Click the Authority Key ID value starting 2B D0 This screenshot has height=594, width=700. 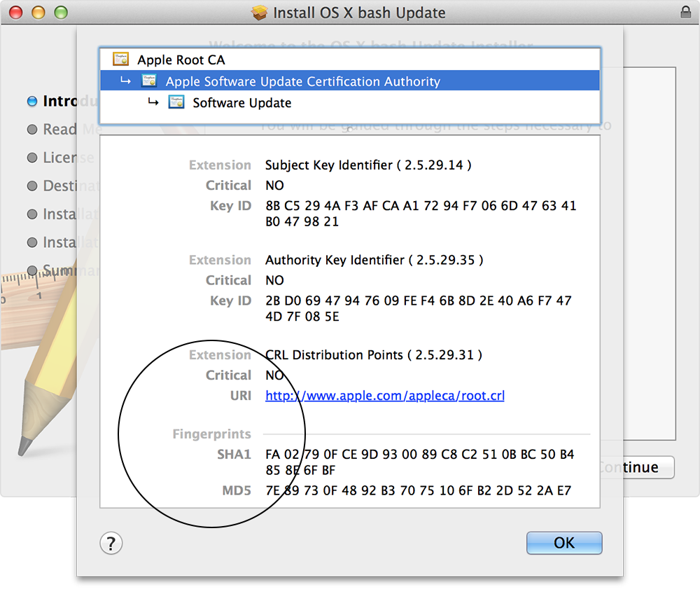point(419,309)
